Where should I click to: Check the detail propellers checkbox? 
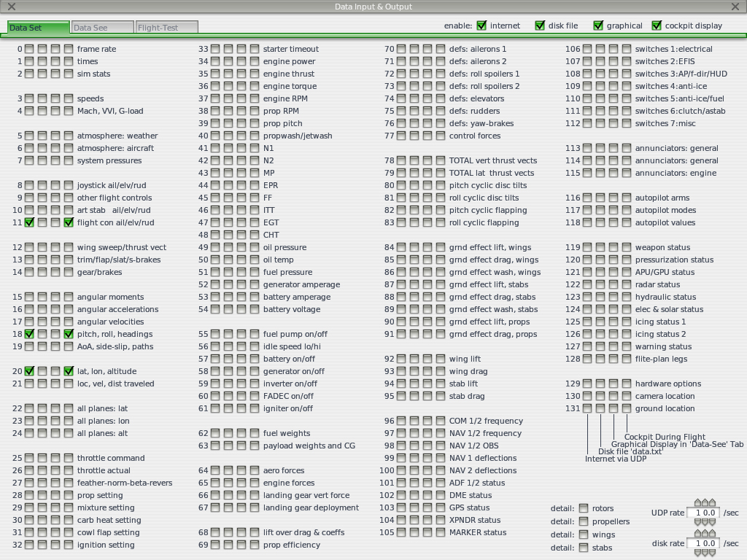(584, 521)
